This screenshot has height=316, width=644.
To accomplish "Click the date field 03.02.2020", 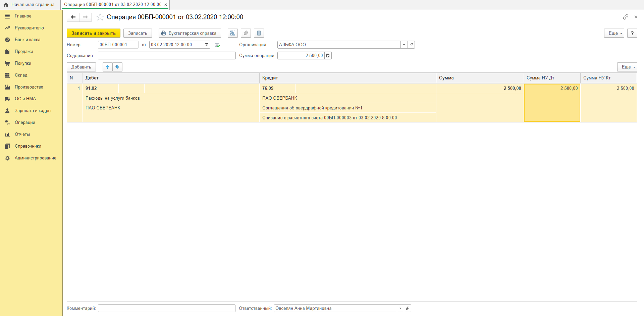I will tap(176, 45).
